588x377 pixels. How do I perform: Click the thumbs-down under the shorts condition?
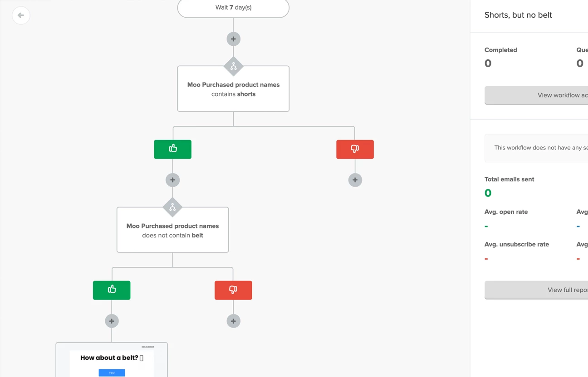355,149
